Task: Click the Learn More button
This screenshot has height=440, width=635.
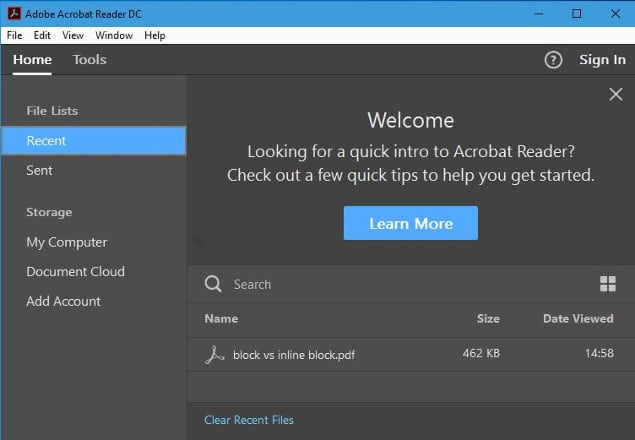Action: [x=411, y=223]
